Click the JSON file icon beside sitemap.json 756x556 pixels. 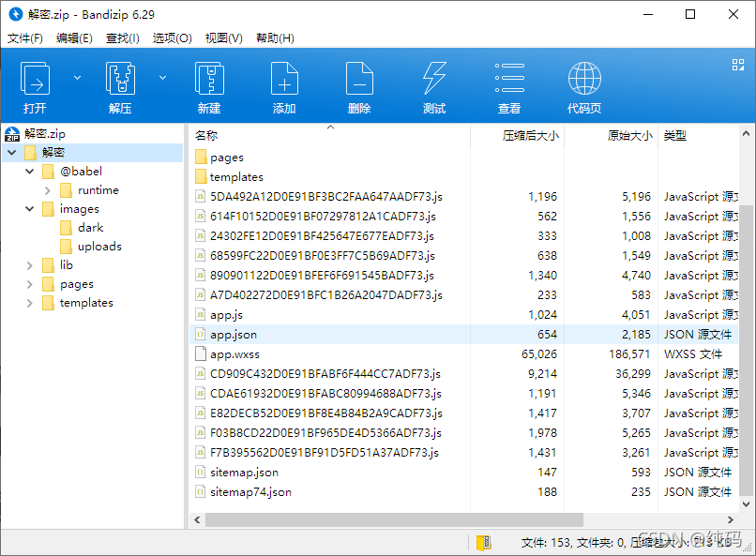coord(200,473)
